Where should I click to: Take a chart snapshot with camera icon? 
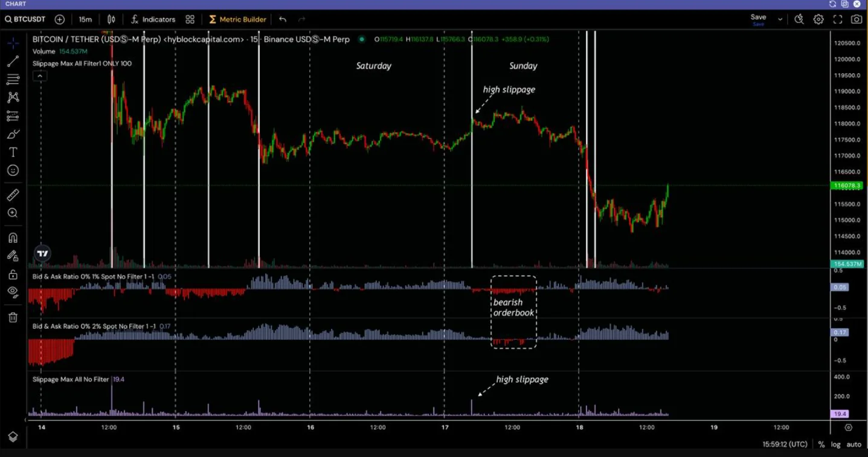click(856, 19)
